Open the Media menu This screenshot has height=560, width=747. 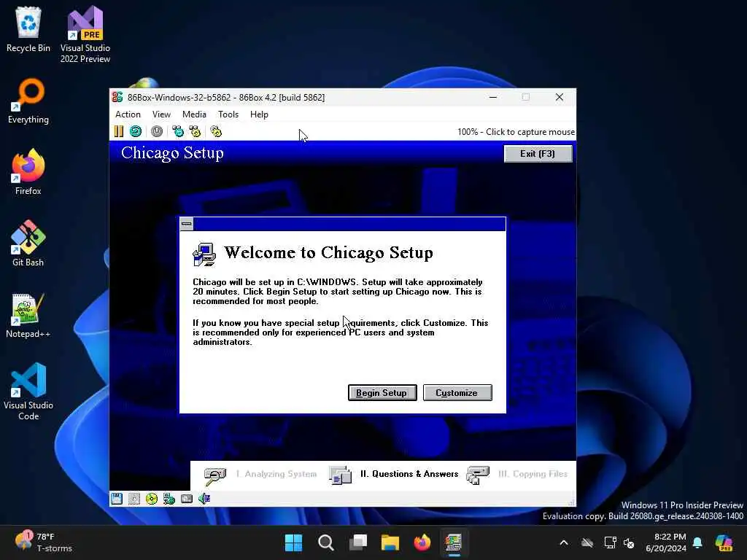click(x=194, y=114)
